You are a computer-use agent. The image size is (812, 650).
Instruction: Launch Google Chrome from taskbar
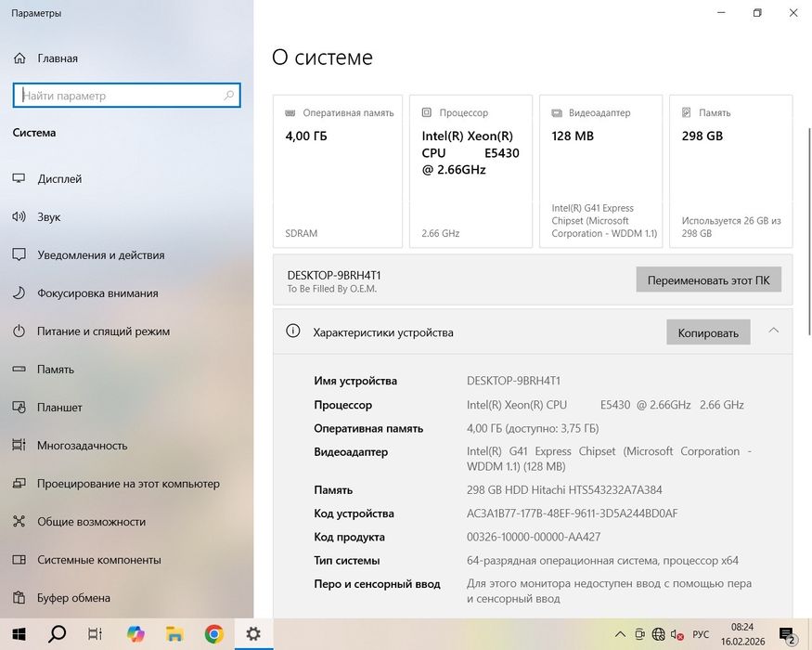(x=213, y=634)
